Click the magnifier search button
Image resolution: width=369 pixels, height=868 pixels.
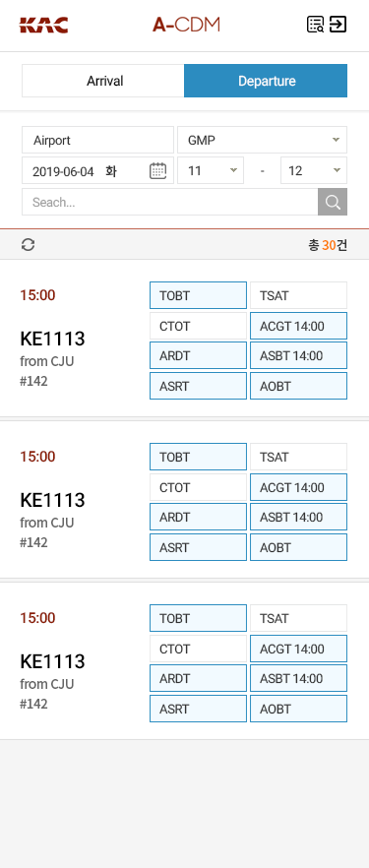pyautogui.click(x=333, y=202)
